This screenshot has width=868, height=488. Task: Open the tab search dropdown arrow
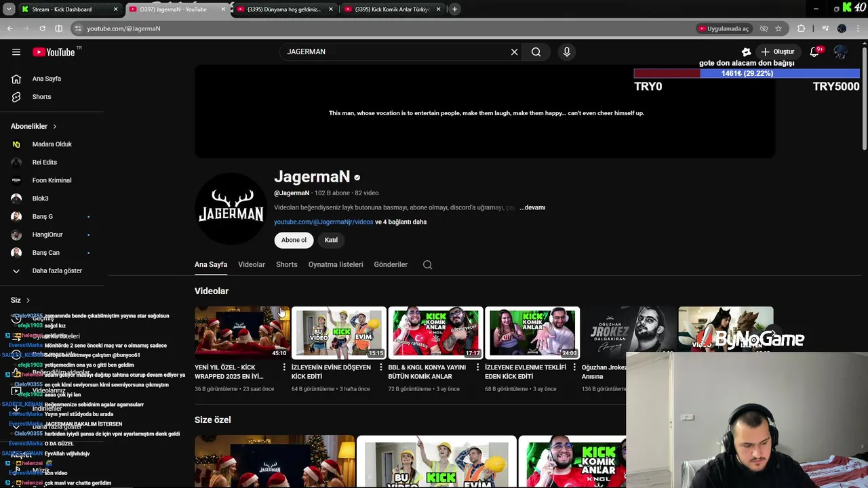pos(9,9)
